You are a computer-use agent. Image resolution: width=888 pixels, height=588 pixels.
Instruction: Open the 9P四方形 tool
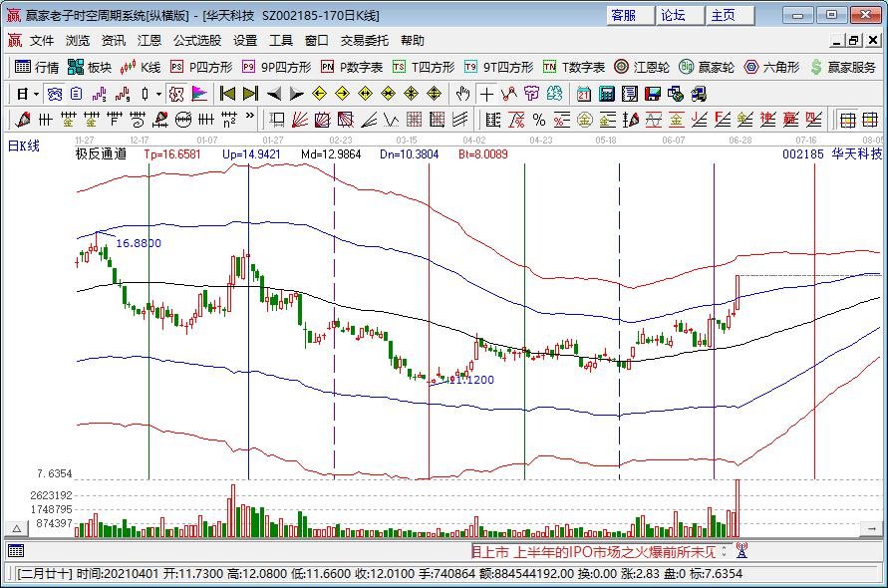277,68
